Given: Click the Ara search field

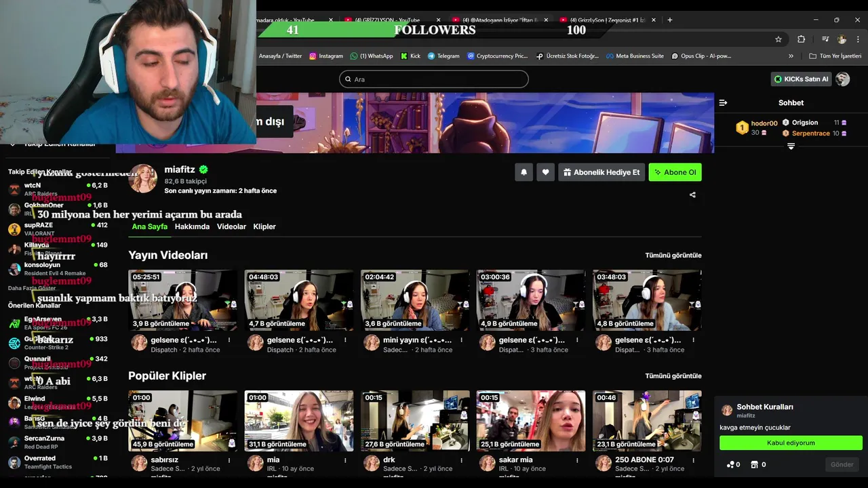Looking at the screenshot, I should 433,79.
